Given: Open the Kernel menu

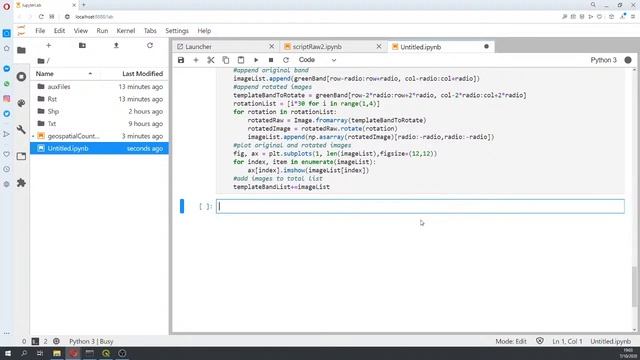Looking at the screenshot, I should point(126,31).
